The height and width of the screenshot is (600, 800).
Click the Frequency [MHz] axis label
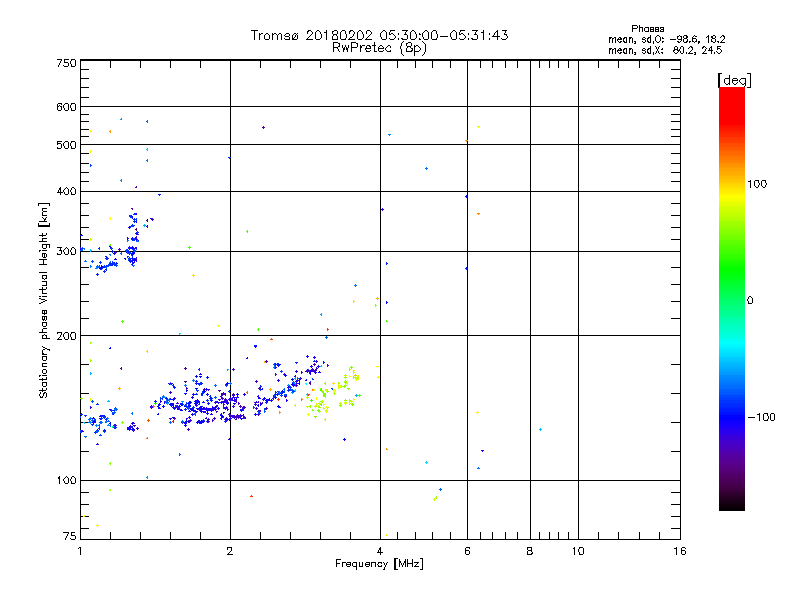click(379, 564)
